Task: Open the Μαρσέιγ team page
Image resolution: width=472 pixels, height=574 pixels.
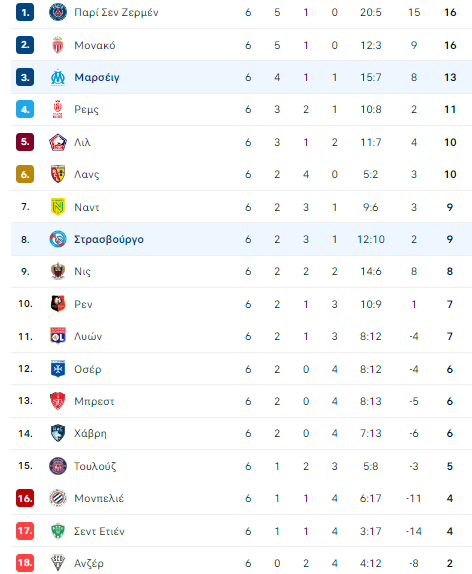Action: click(97, 78)
